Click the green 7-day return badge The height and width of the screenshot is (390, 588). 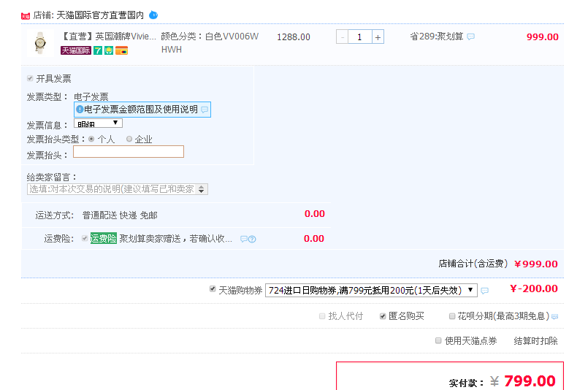click(98, 50)
